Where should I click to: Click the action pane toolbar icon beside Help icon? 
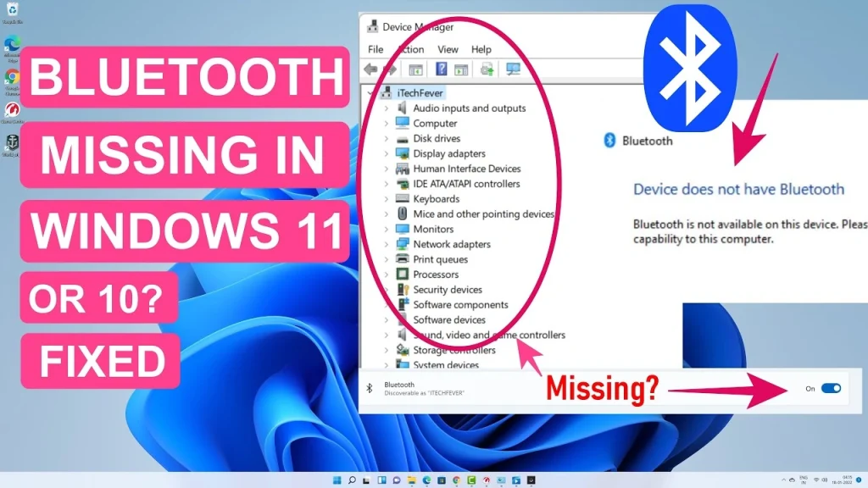[x=461, y=69]
